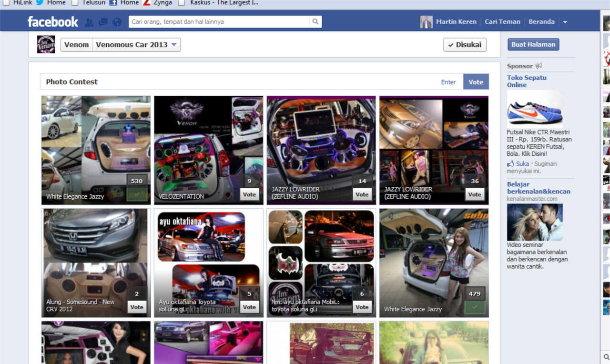Click Buat Halaman button
Screen dimensions: 610x364
(x=533, y=44)
